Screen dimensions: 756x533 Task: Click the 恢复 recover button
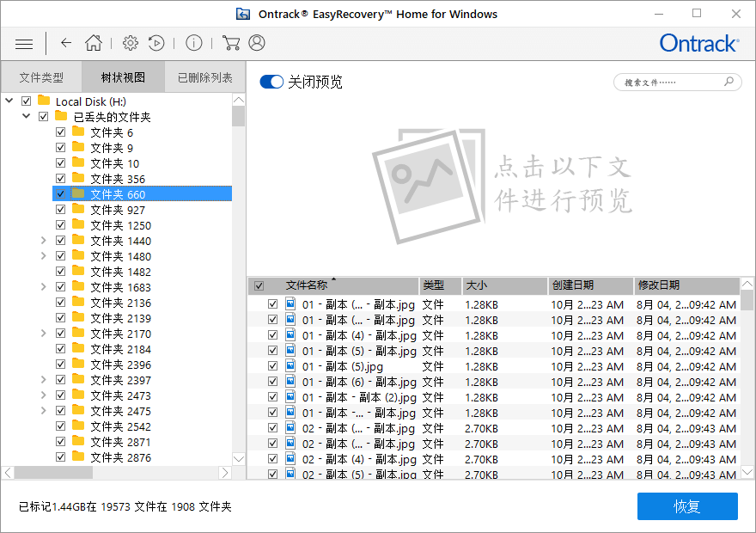(687, 506)
